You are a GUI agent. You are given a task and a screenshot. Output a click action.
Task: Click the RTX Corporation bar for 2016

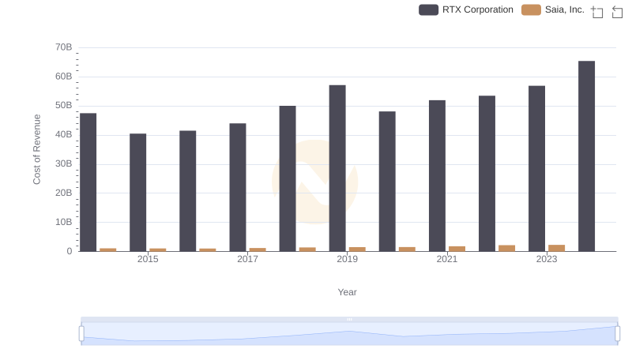(188, 191)
